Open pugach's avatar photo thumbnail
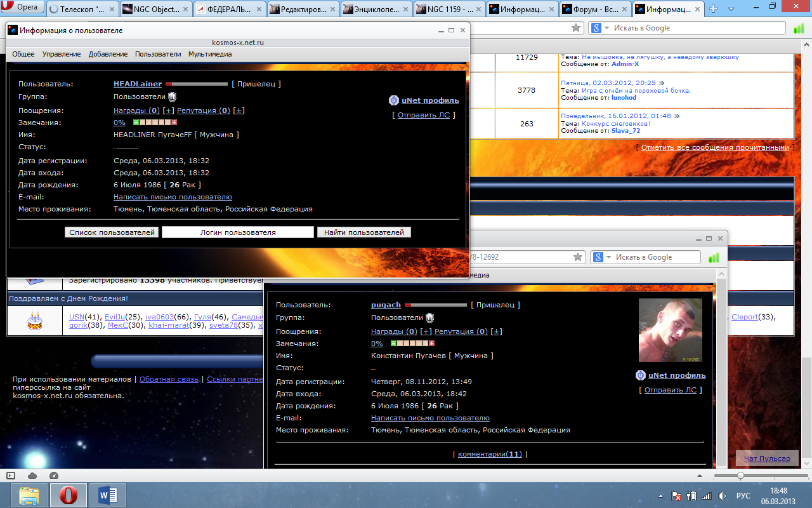The height and width of the screenshot is (508, 812). point(671,330)
